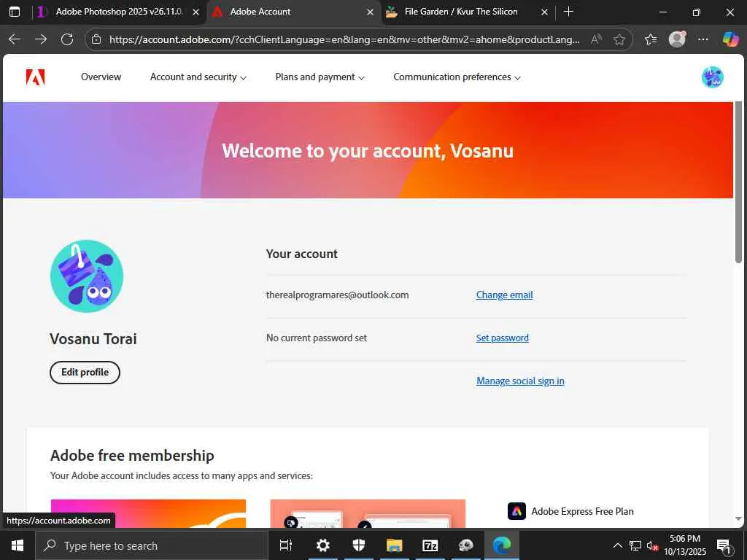Click the orange promotional card thumbnail
This screenshot has height=560, width=747.
coord(148,513)
